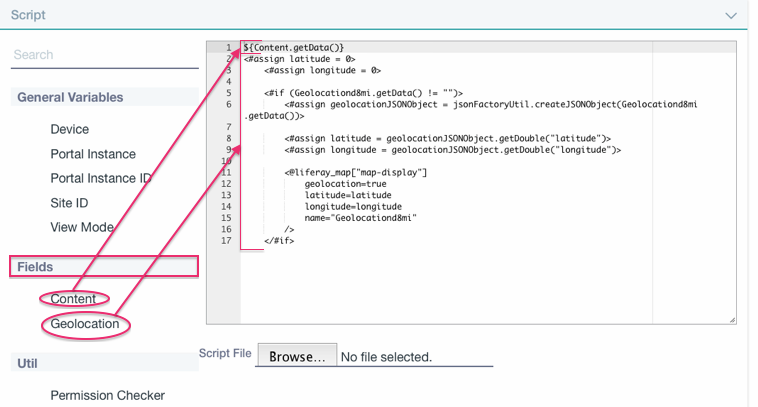Viewport: 758px width, 407px height.
Task: Click the assign longitude = 0 line
Action: click(322, 71)
